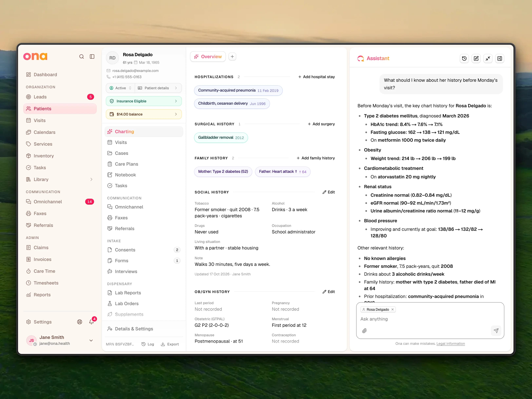The width and height of the screenshot is (532, 399).
Task: Remove Rosa Delgado context chip
Action: [x=393, y=309]
